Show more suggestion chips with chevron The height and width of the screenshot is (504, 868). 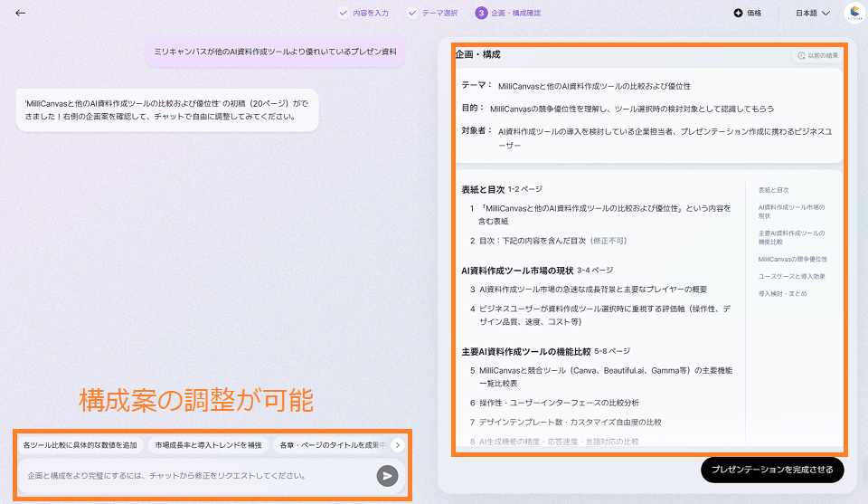398,445
